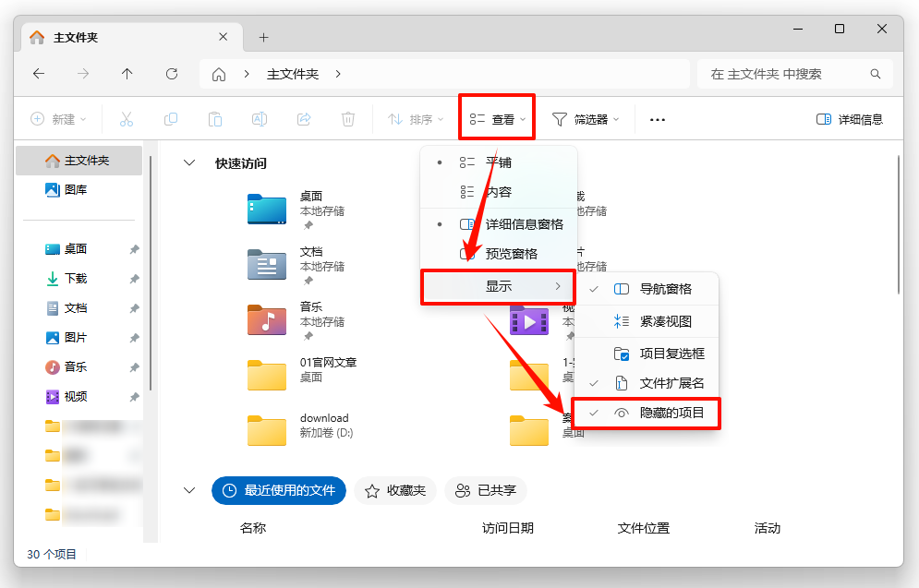Select the Cut icon in the toolbar
Image resolution: width=919 pixels, height=588 pixels.
pos(127,119)
